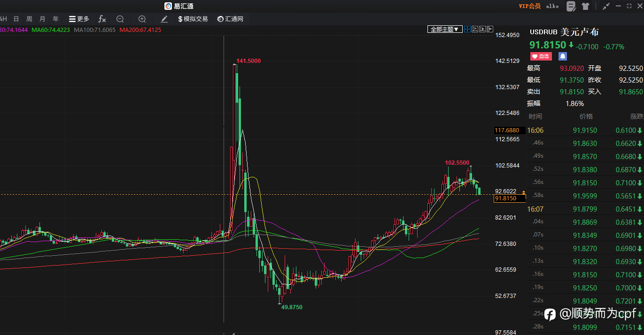
Task: Open 模拟交易 demo trading
Action: point(193,19)
